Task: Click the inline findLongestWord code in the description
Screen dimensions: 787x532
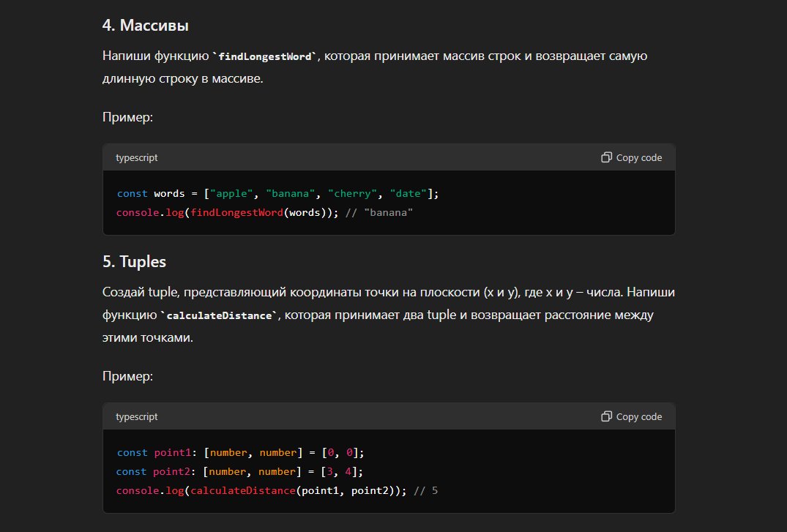Action: [x=264, y=57]
